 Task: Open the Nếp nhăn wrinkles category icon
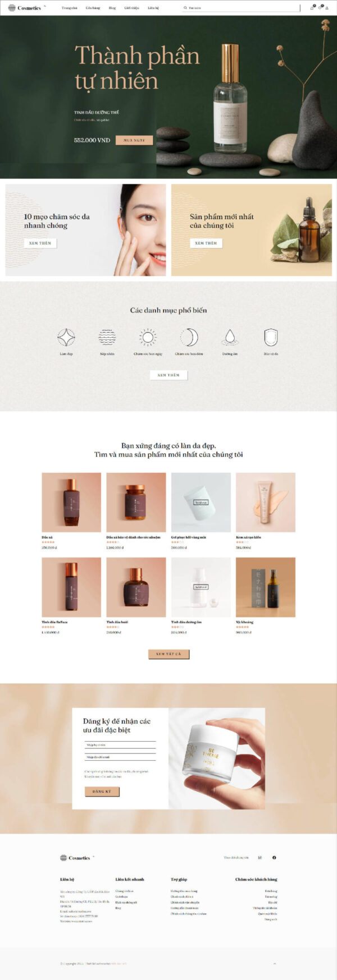tap(107, 337)
